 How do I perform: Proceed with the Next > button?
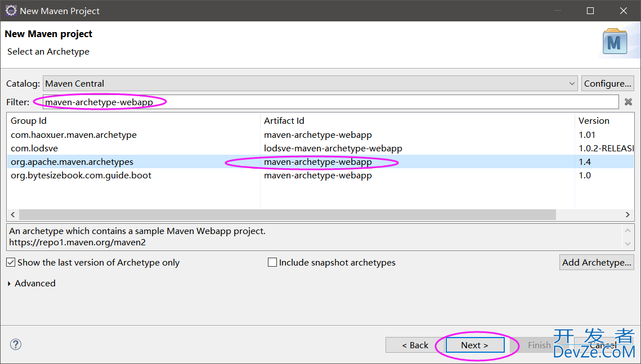click(x=474, y=345)
